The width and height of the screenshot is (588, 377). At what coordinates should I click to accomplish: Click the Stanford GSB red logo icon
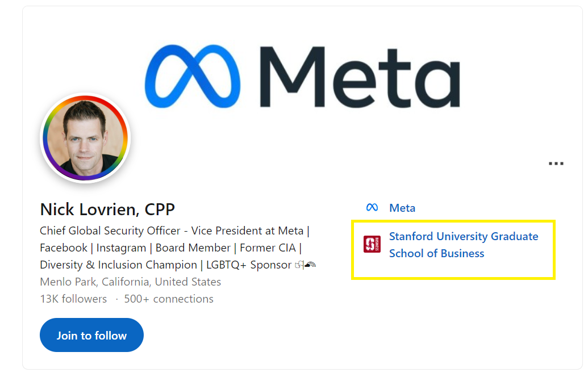click(372, 244)
